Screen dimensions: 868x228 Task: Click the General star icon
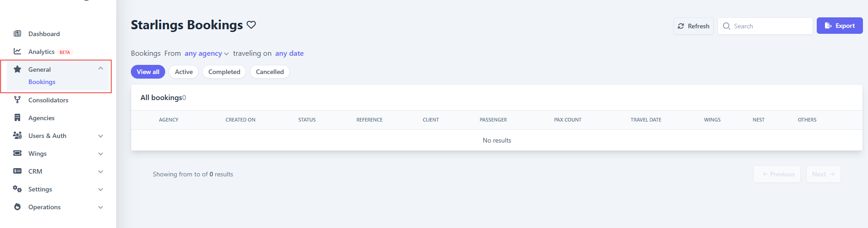17,69
